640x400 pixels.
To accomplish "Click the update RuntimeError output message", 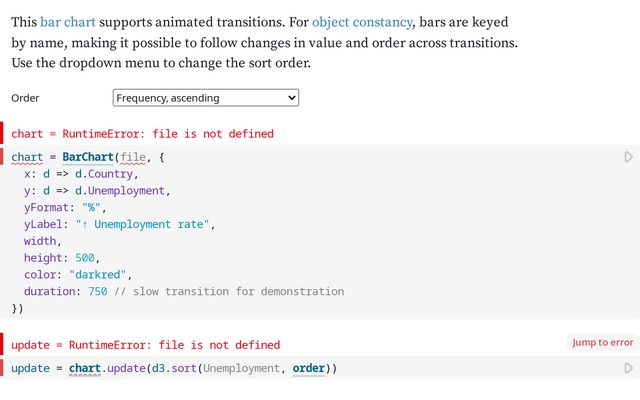I will (x=145, y=344).
